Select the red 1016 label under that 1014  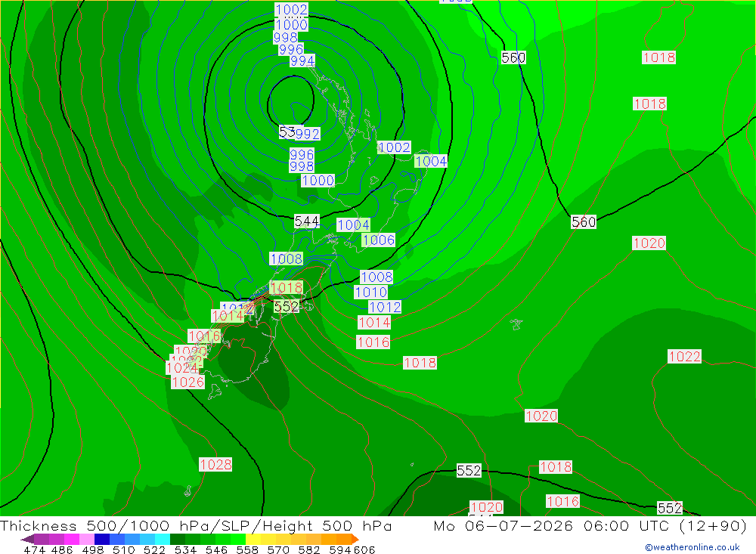(373, 342)
